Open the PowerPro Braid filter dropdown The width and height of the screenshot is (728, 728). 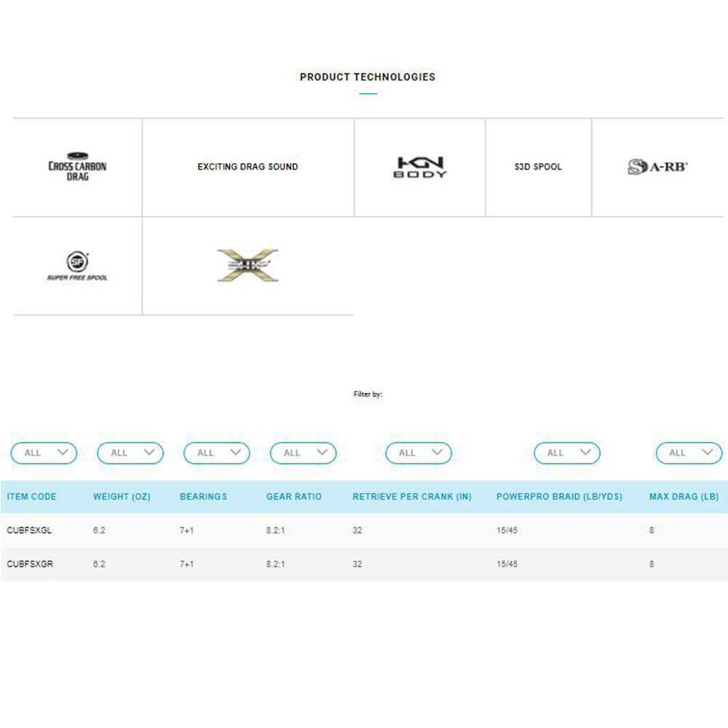pyautogui.click(x=567, y=453)
